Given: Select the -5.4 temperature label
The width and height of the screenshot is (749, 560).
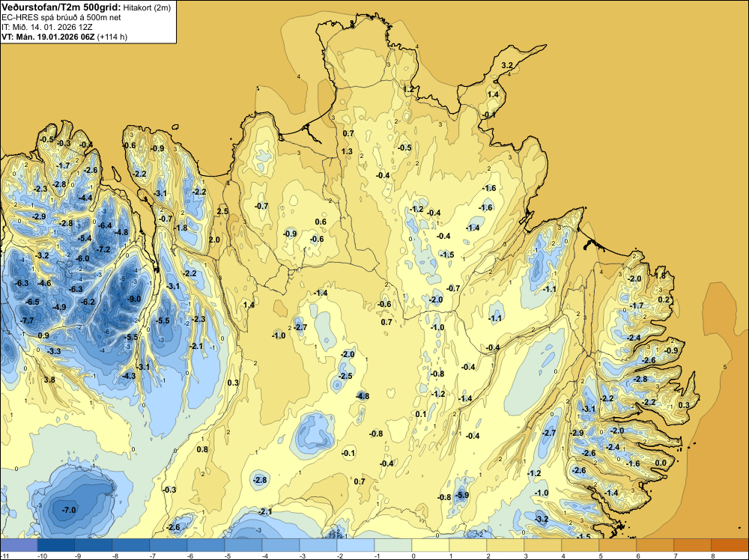Looking at the screenshot, I should pos(85,238).
